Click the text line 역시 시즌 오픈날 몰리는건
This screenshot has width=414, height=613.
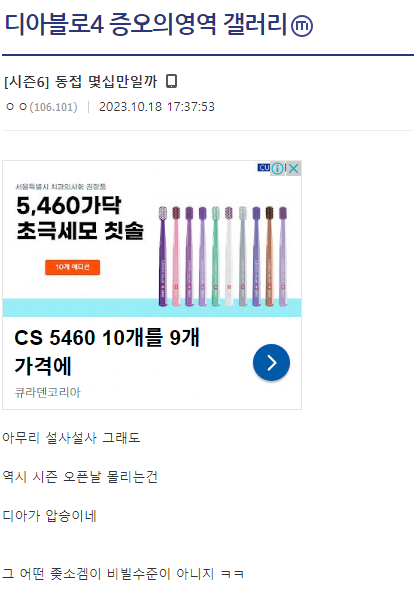[x=80, y=477]
